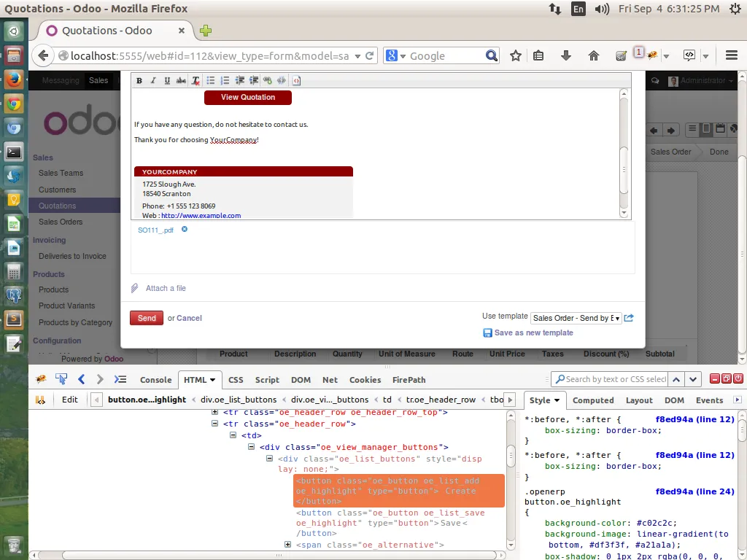Screen dimensions: 747x560
Task: Insert a bulleted list
Action: pyautogui.click(x=211, y=80)
